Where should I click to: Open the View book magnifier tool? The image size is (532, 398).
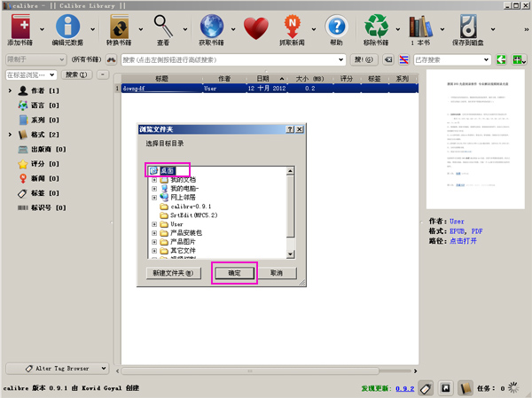click(163, 26)
